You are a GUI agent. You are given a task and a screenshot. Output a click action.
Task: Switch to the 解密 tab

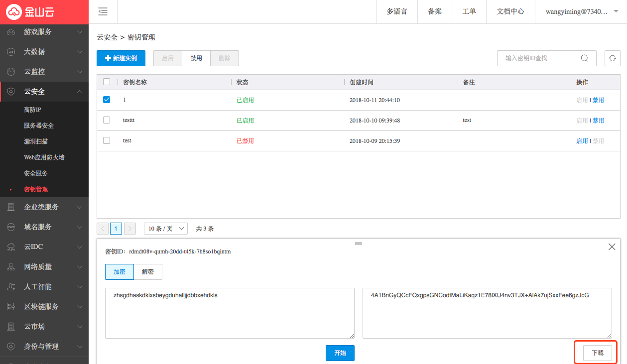pos(148,272)
